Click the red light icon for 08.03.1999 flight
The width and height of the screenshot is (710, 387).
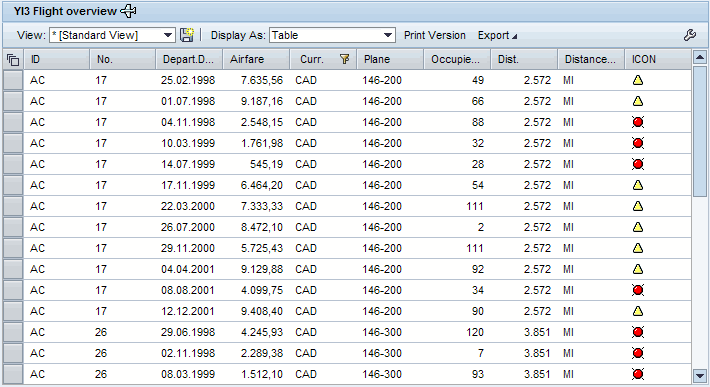pos(638,374)
